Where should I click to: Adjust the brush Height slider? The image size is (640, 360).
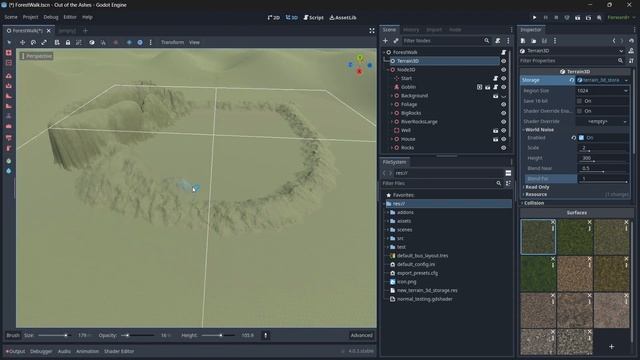coord(218,336)
